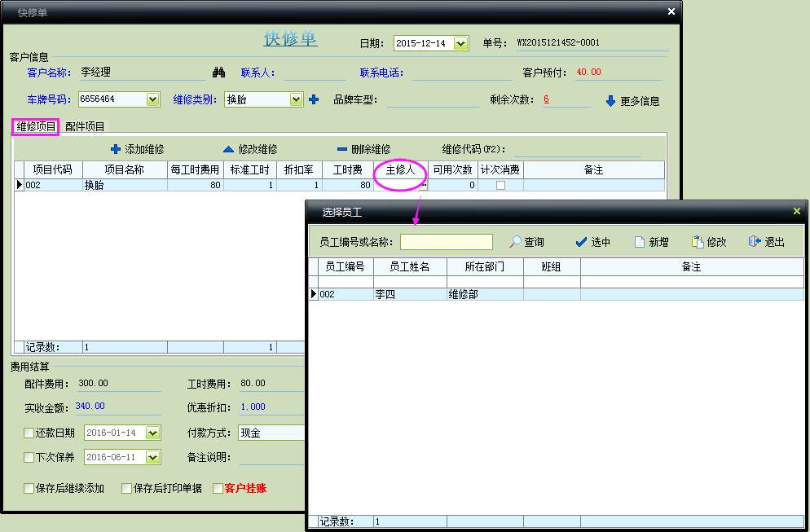Click the 优惠折扣 value 1.000
Image resolution: width=810 pixels, height=532 pixels.
(253, 407)
